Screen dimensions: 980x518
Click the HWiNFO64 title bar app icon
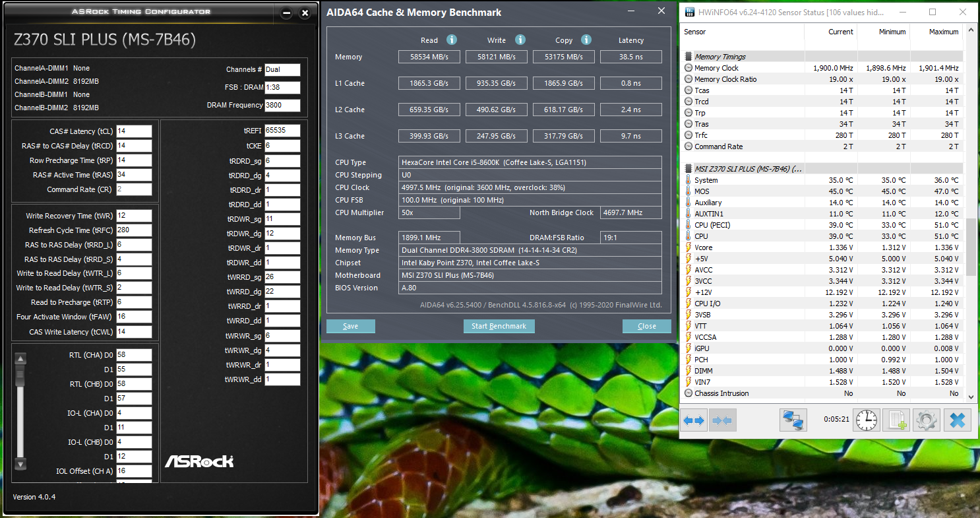[690, 12]
